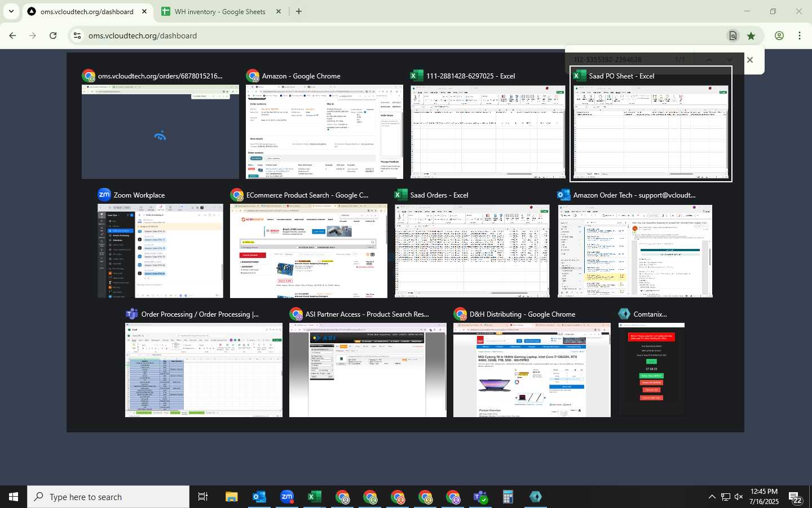812x508 pixels.
Task: Click the network icon in system tray
Action: [726, 497]
